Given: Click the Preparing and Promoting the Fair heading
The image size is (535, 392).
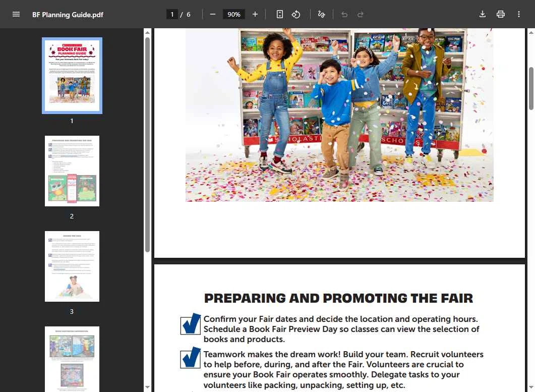Looking at the screenshot, I should tap(338, 298).
